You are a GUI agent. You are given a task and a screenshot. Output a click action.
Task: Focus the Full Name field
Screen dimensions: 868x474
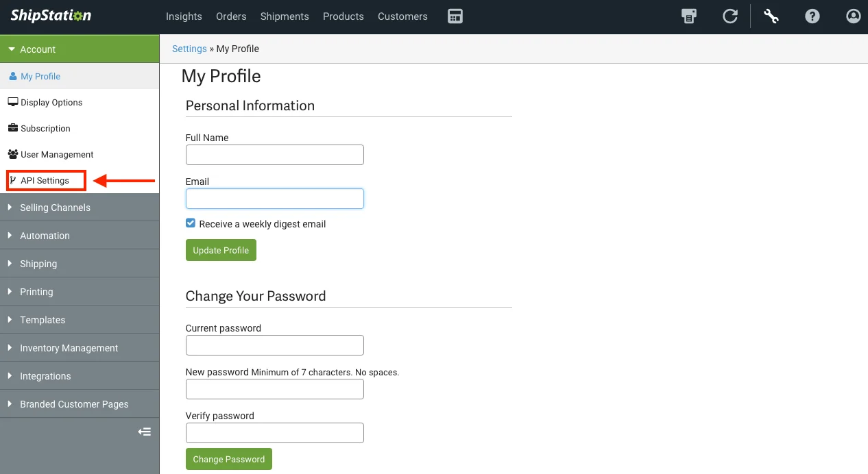275,155
